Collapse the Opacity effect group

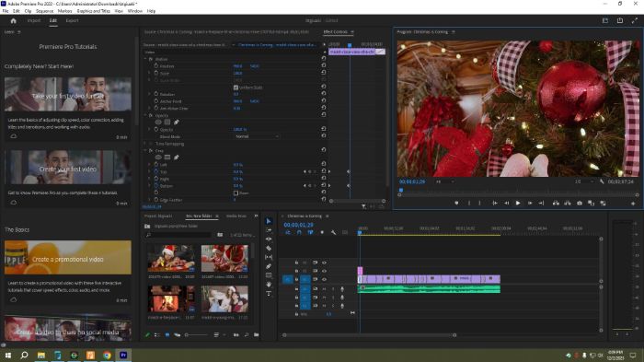click(x=145, y=115)
